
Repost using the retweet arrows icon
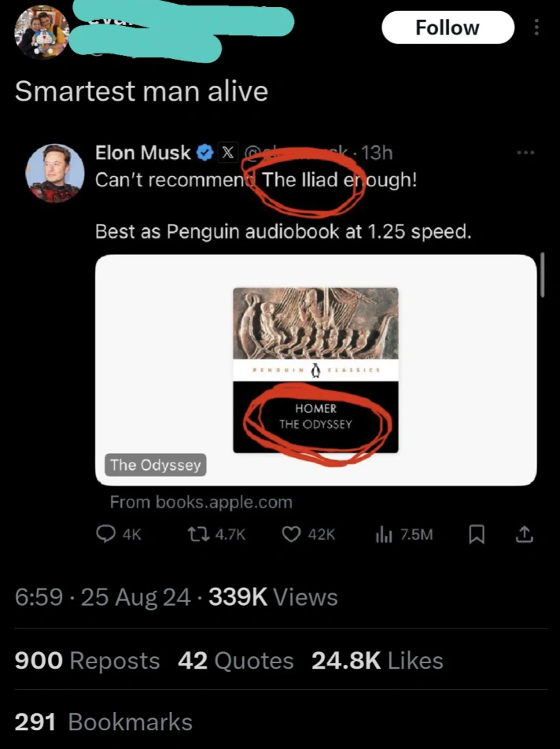coord(197,535)
